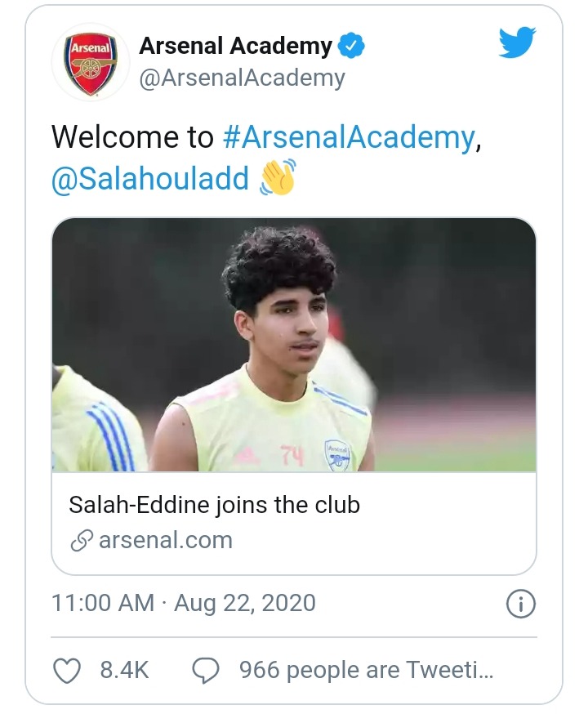
Task: Click the "Welcome to" tweet text
Action: [132, 137]
